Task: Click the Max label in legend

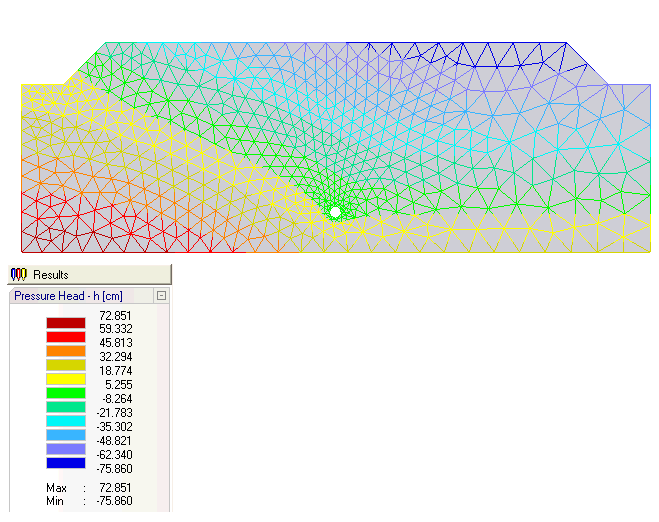Action: (56, 488)
